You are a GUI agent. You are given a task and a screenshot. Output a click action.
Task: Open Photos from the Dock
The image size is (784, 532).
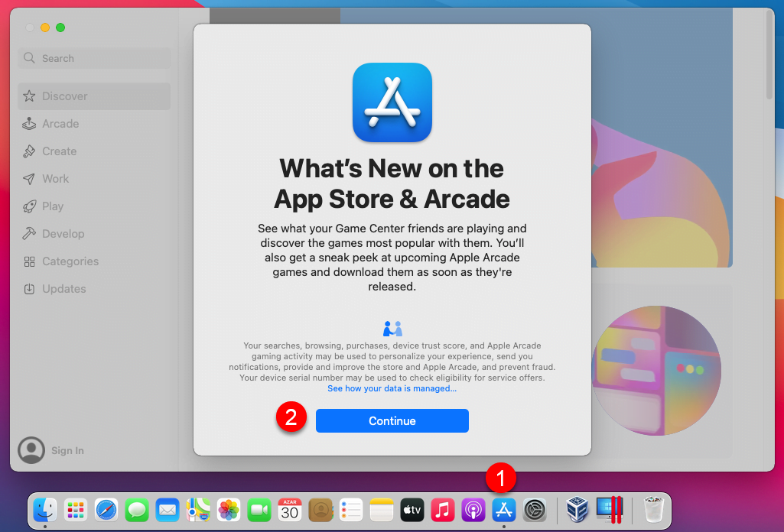[x=229, y=510]
